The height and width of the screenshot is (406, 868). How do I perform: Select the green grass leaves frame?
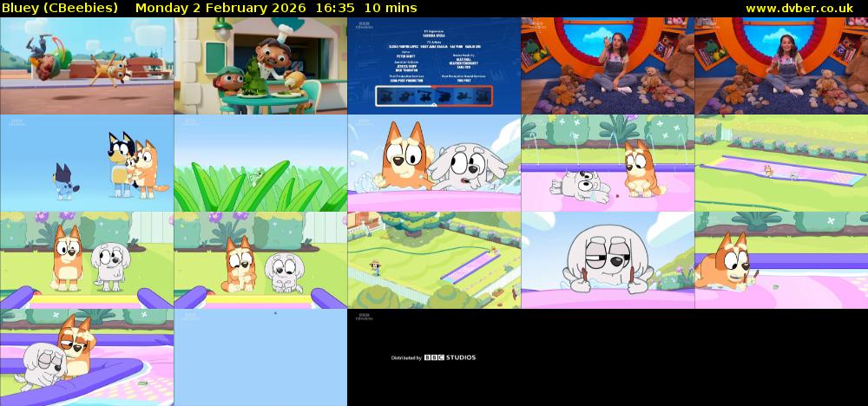pos(260,163)
